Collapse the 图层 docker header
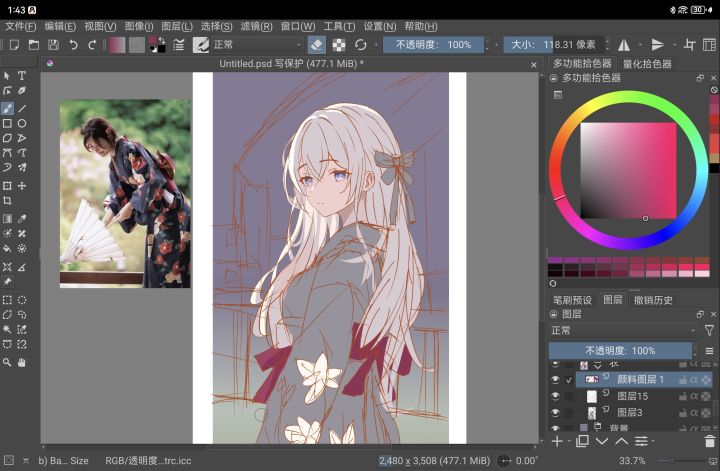The width and height of the screenshot is (720, 471). coord(554,314)
